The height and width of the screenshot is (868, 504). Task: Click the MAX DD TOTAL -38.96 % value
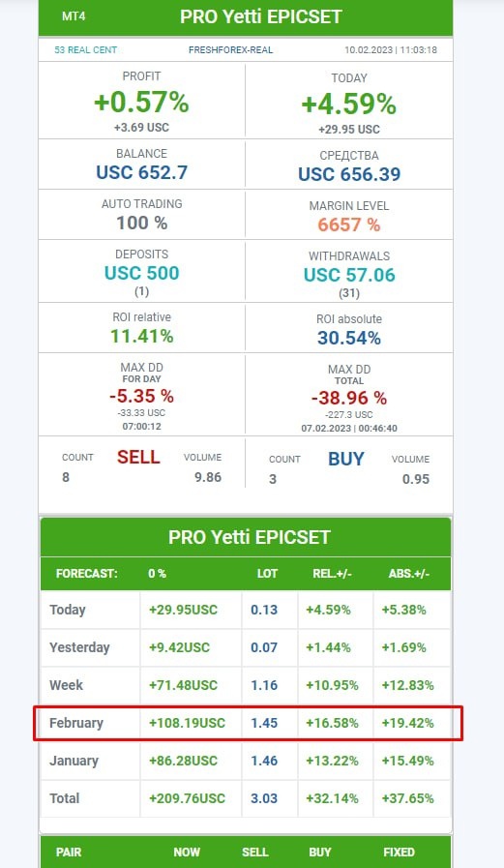click(x=349, y=398)
